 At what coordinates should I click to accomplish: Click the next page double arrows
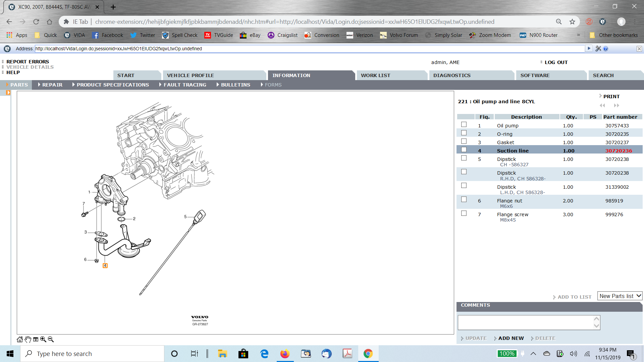click(x=616, y=105)
